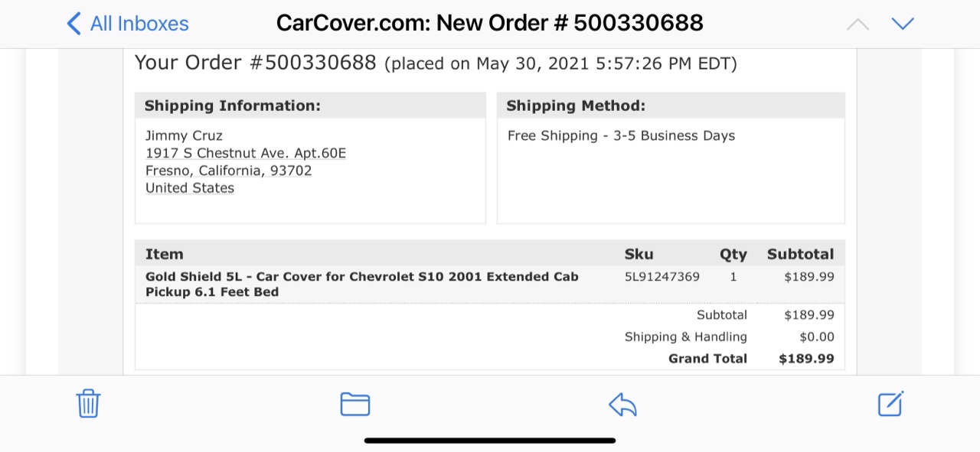Viewport: 980px width, 452px height.
Task: Tap the Shipping Method header
Action: pyautogui.click(x=576, y=106)
